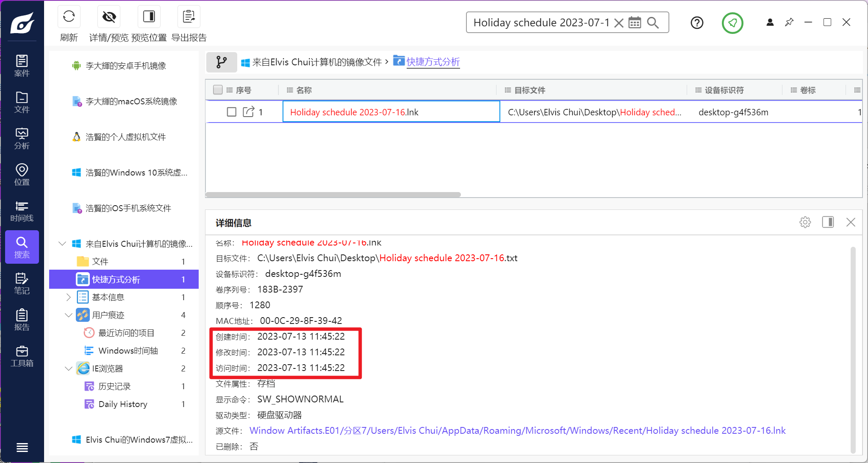868x463 pixels.
Task: Click the export report (导出报告) icon
Action: (x=189, y=17)
